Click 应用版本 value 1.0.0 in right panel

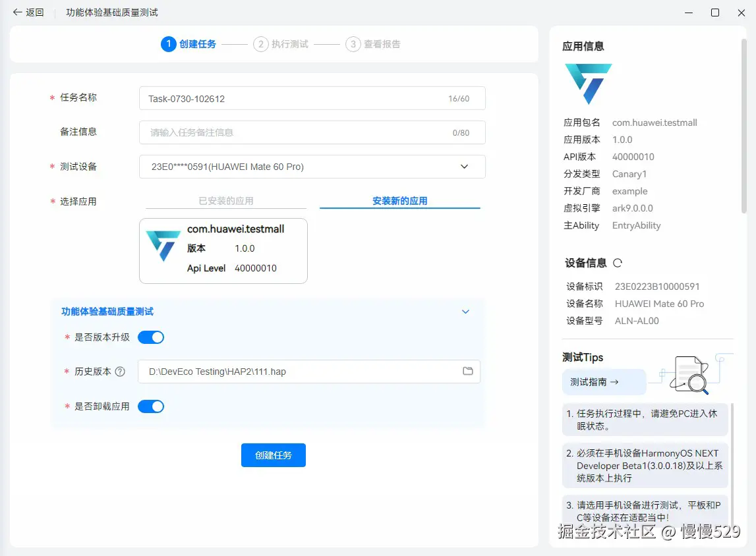pos(622,140)
